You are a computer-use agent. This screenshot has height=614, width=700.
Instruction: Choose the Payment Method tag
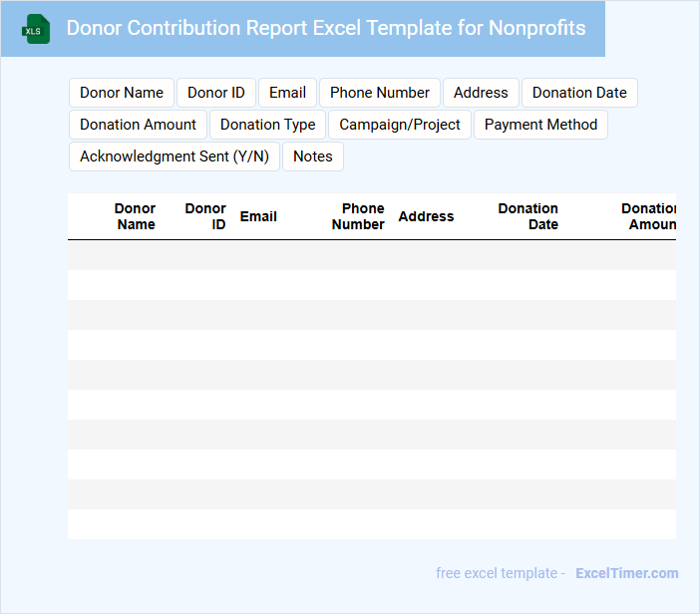[x=540, y=125]
